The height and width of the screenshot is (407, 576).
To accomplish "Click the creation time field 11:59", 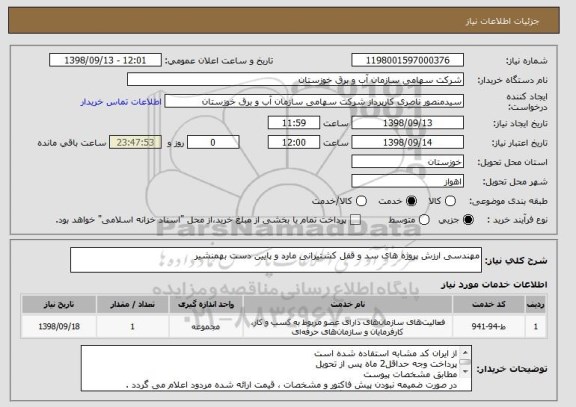I will (294, 123).
